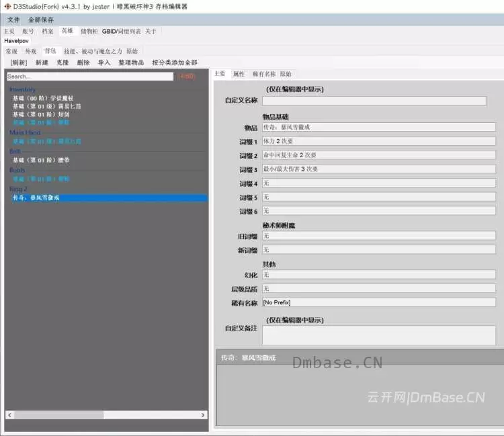The height and width of the screenshot is (436, 504).
Task: Click the [刷新] refresh button
Action: 19,62
